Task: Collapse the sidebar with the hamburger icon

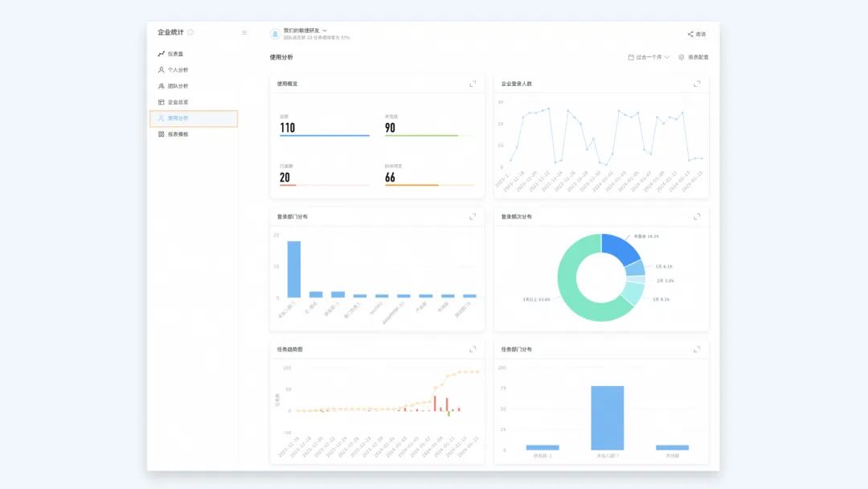Action: tap(244, 33)
